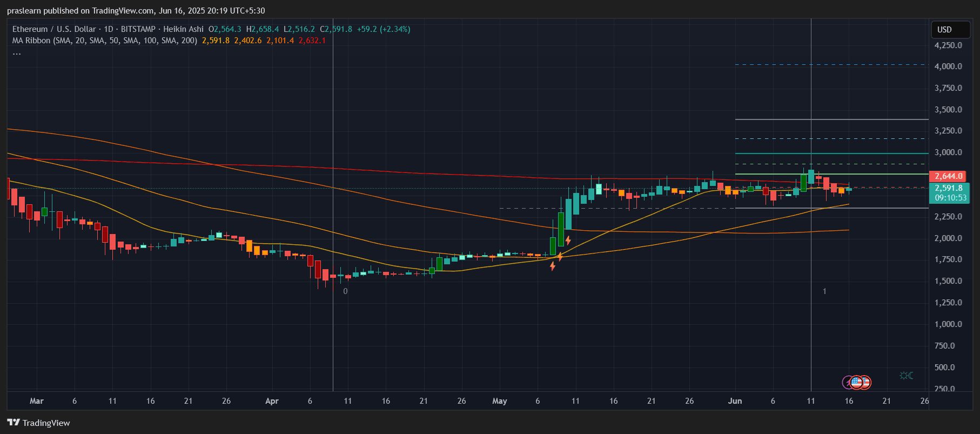980x434 pixels.
Task: Click the TradingView logo at the bottom
Action: point(39,423)
